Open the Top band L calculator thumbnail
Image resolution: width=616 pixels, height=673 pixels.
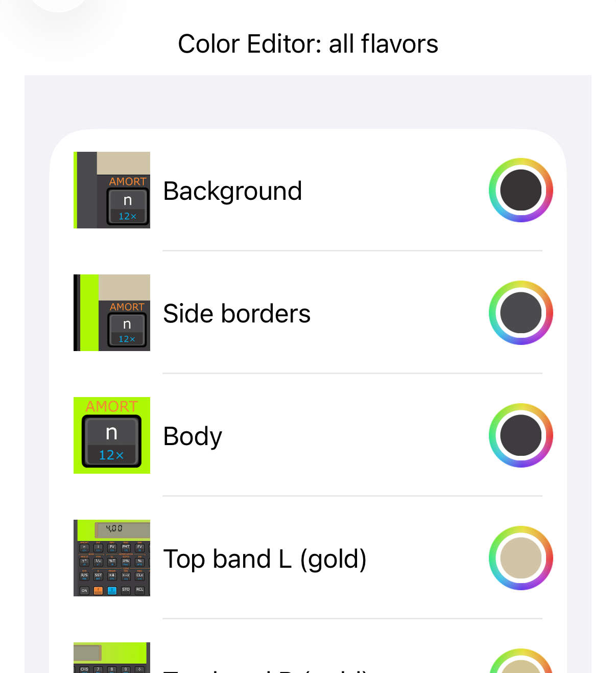(112, 558)
